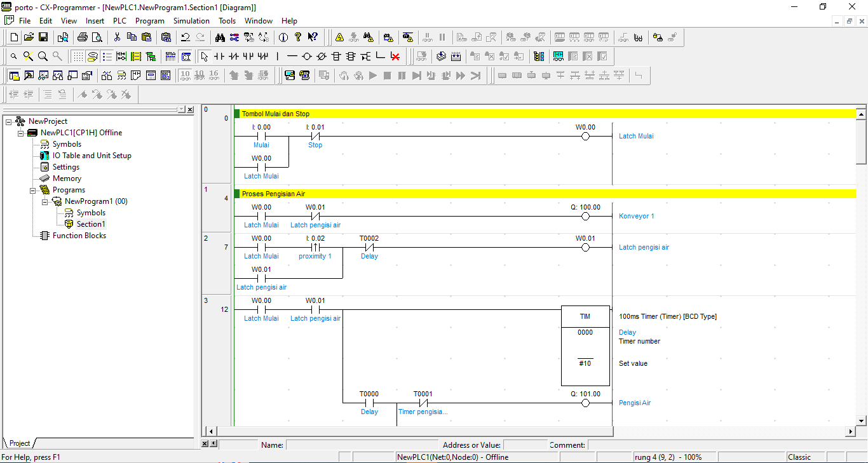Screen dimensions: 868x463
Task: Click vertical scrollbar down arrow
Action: [862, 420]
